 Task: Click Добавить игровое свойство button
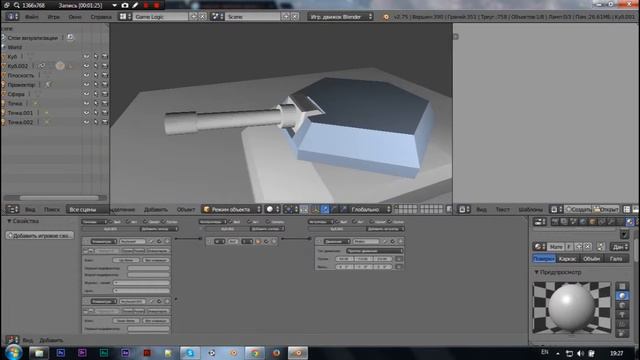pyautogui.click(x=40, y=236)
